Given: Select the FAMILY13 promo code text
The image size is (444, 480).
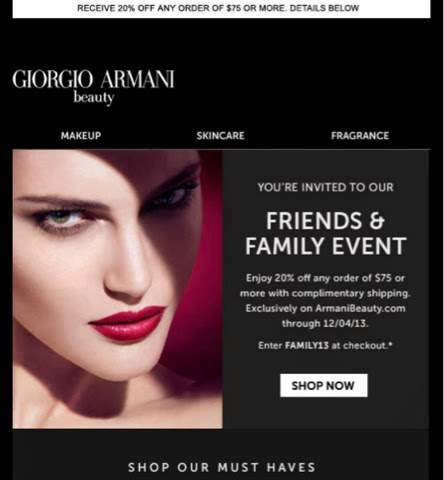Looking at the screenshot, I should pyautogui.click(x=307, y=345).
